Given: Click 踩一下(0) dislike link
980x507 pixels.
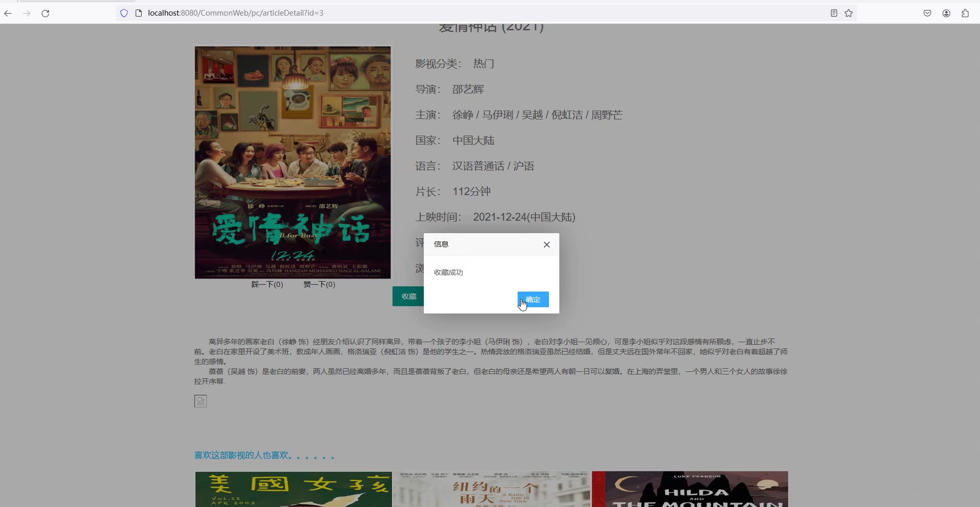Looking at the screenshot, I should [x=267, y=284].
